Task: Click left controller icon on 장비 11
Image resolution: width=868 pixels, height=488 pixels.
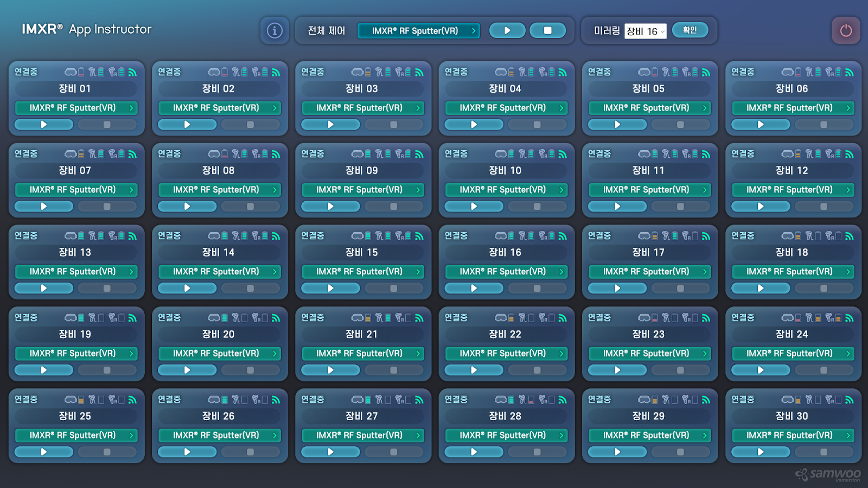Action: pyautogui.click(x=666, y=154)
